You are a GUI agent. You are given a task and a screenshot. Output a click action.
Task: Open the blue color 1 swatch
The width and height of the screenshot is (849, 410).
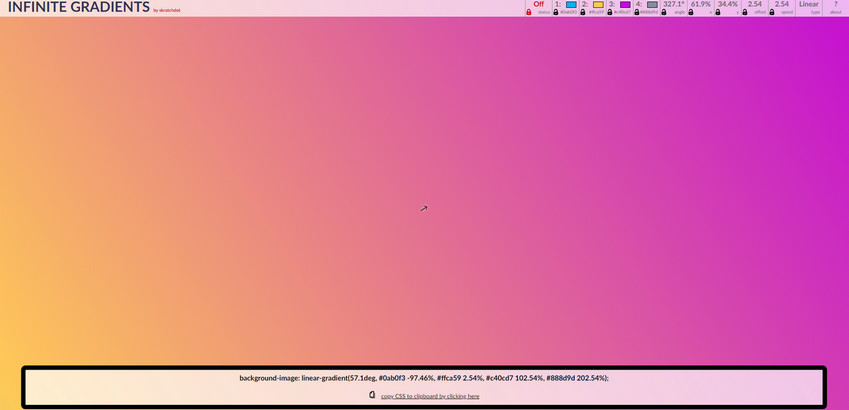tap(571, 4)
